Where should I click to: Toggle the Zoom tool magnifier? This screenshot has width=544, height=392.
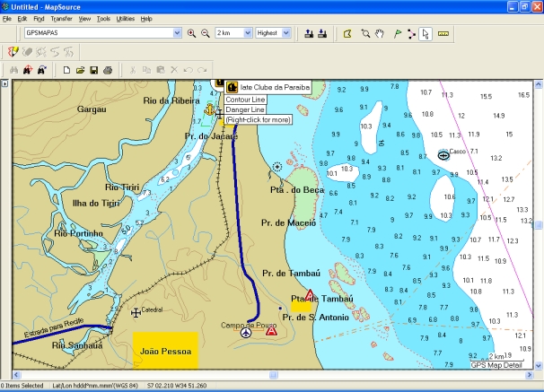pos(365,33)
